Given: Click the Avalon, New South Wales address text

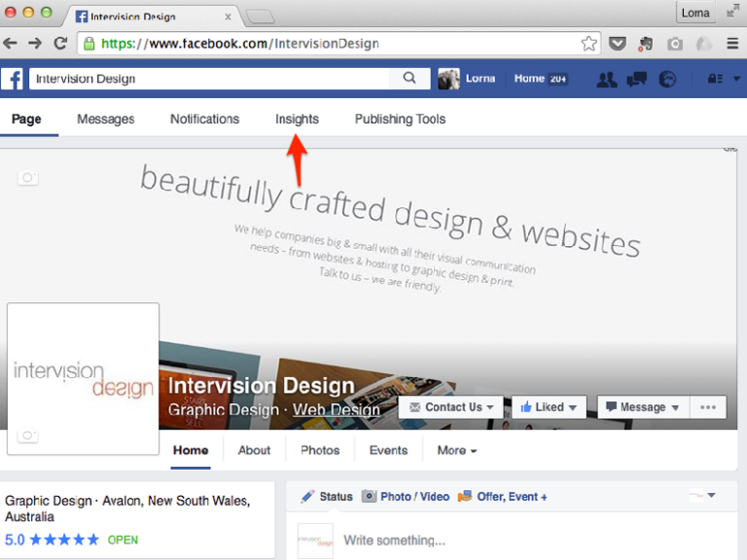Looking at the screenshot, I should click(176, 501).
